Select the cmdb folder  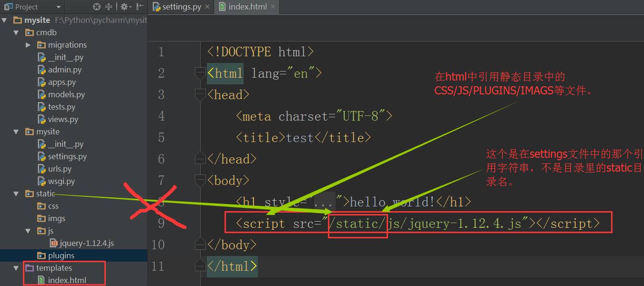[46, 32]
